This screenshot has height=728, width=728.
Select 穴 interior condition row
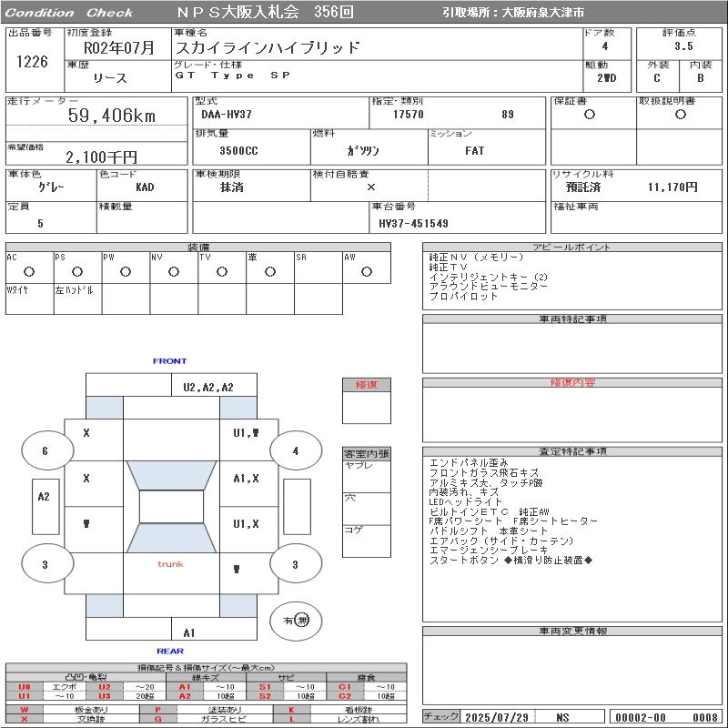367,509
